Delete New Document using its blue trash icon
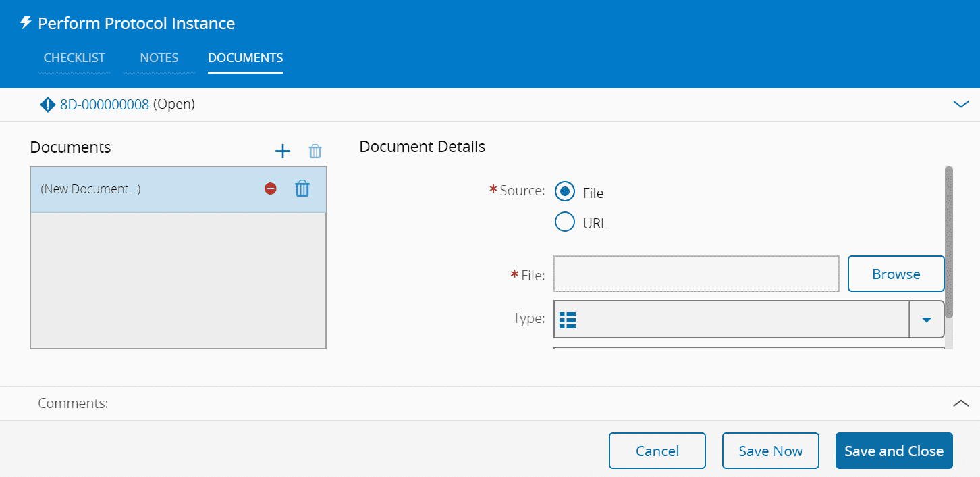Viewport: 980px width, 477px height. coord(302,189)
